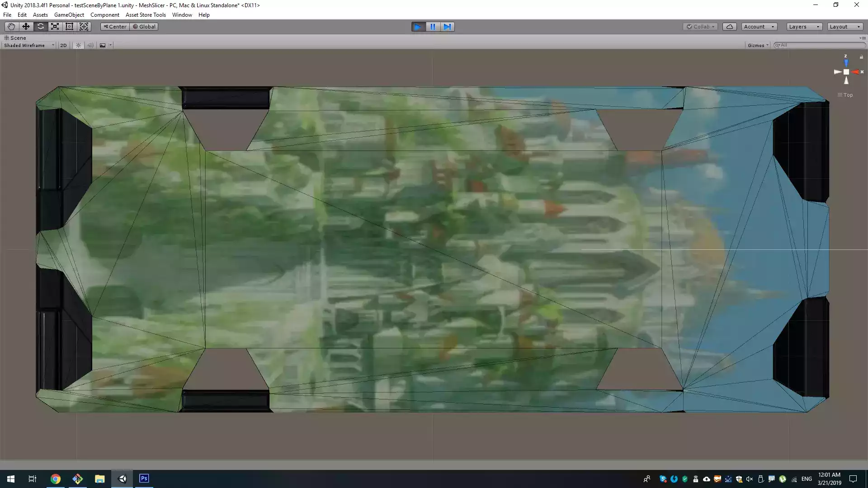This screenshot has height=488, width=868.
Task: Open Photoshop from the taskbar
Action: pyautogui.click(x=144, y=479)
